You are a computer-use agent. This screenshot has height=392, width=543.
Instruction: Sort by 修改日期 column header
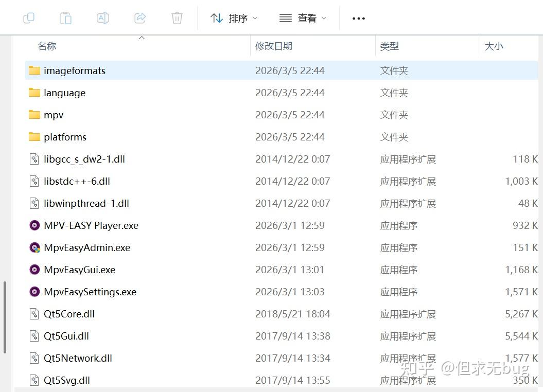tap(274, 46)
